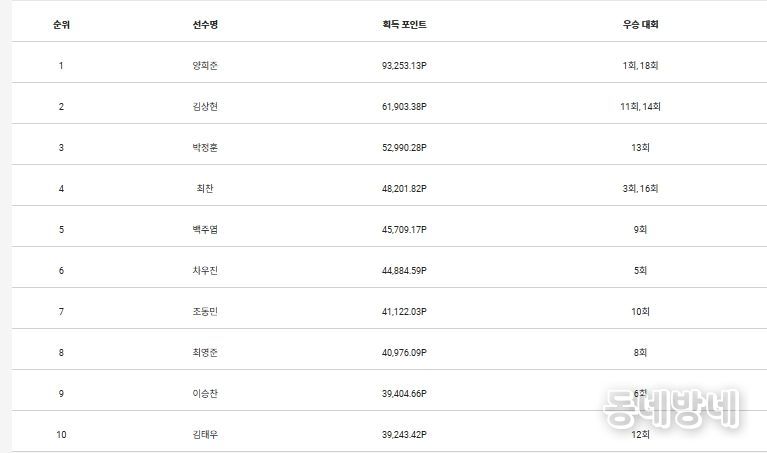
Task: Select player name 박정훈
Action: [x=205, y=148]
